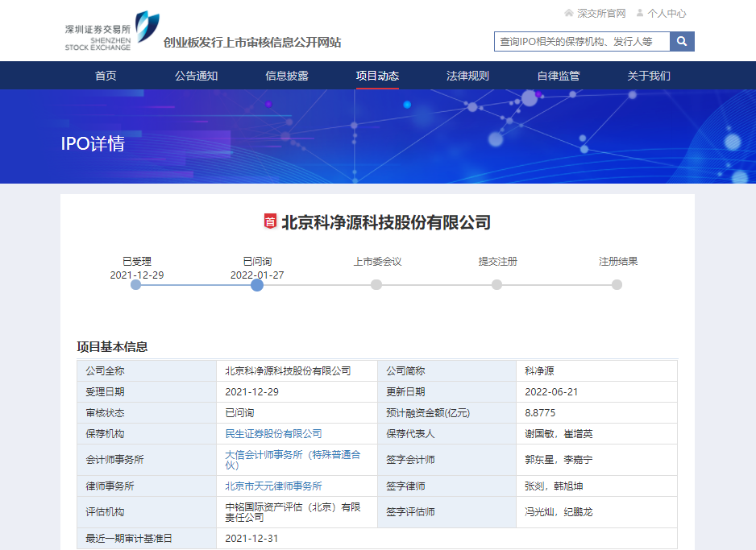Focus the IPO search input field

(582, 41)
